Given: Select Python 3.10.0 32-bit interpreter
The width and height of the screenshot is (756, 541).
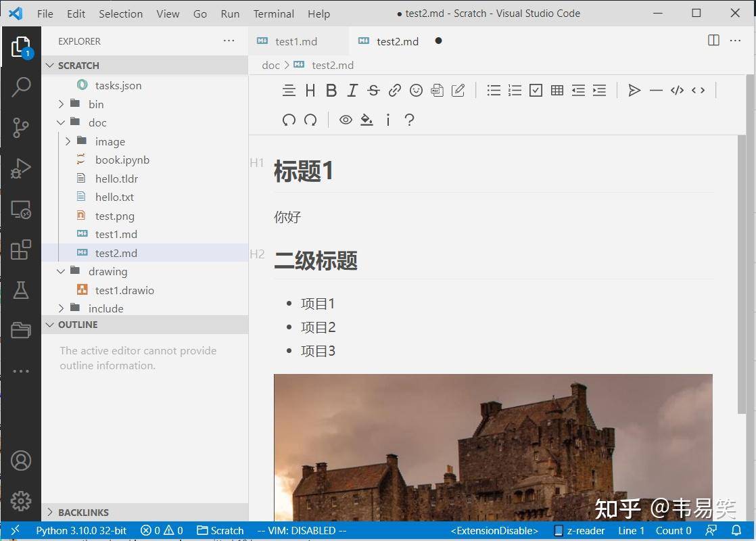Looking at the screenshot, I should [x=81, y=531].
